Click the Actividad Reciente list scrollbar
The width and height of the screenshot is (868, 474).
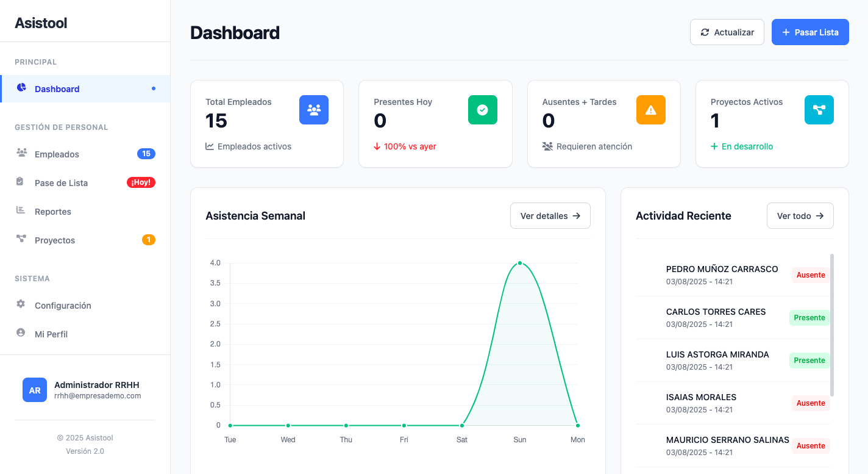(832, 325)
